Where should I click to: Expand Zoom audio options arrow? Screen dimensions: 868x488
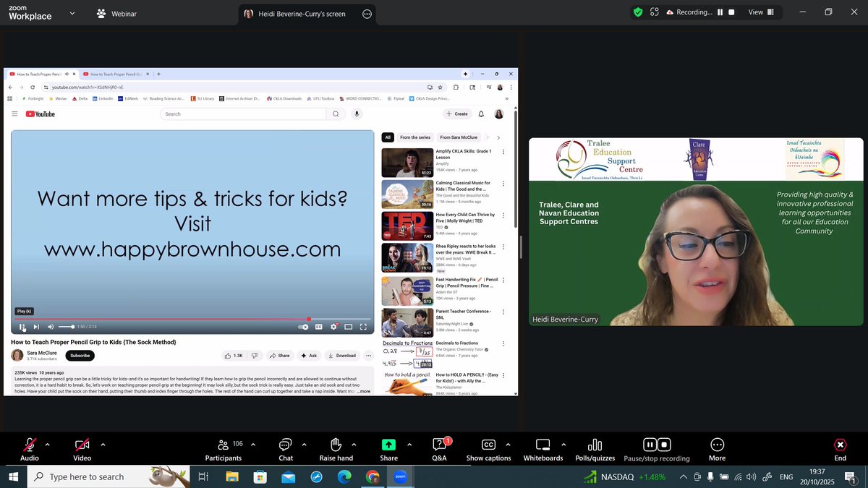[48, 445]
